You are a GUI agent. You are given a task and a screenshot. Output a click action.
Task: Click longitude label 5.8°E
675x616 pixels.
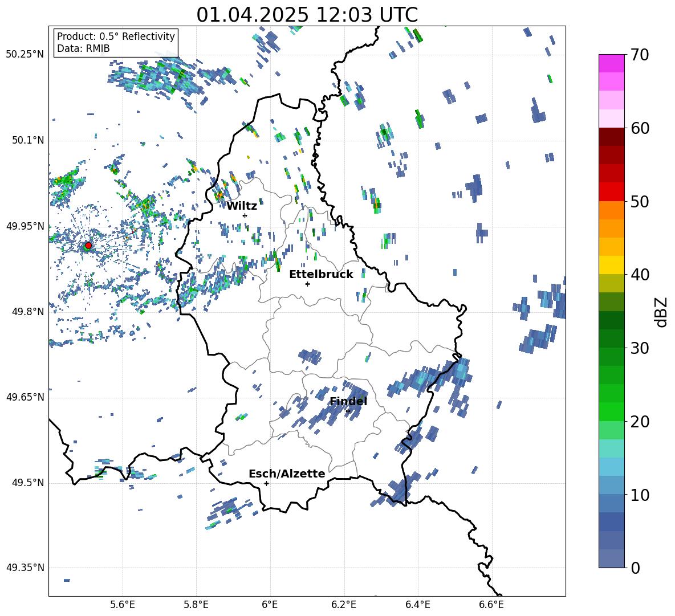click(196, 605)
